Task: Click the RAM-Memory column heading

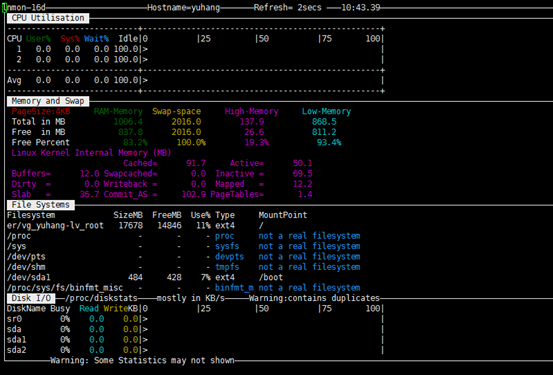Action: 118,111
